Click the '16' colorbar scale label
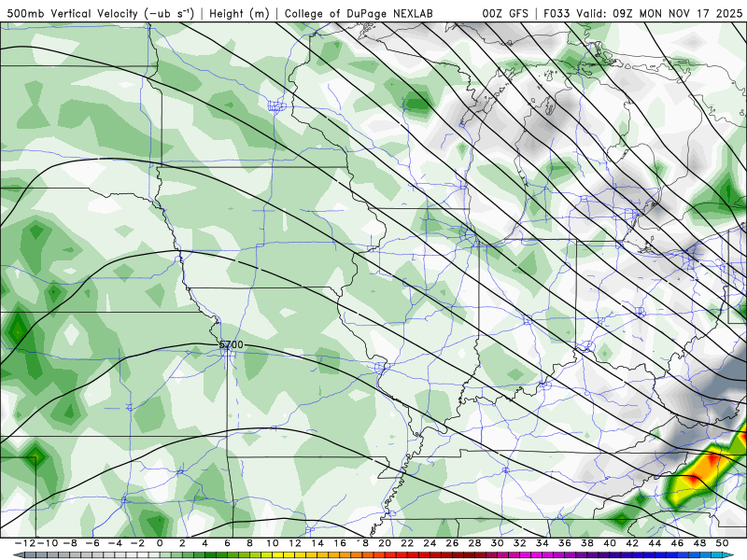Image resolution: width=747 pixels, height=560 pixels. click(x=340, y=543)
